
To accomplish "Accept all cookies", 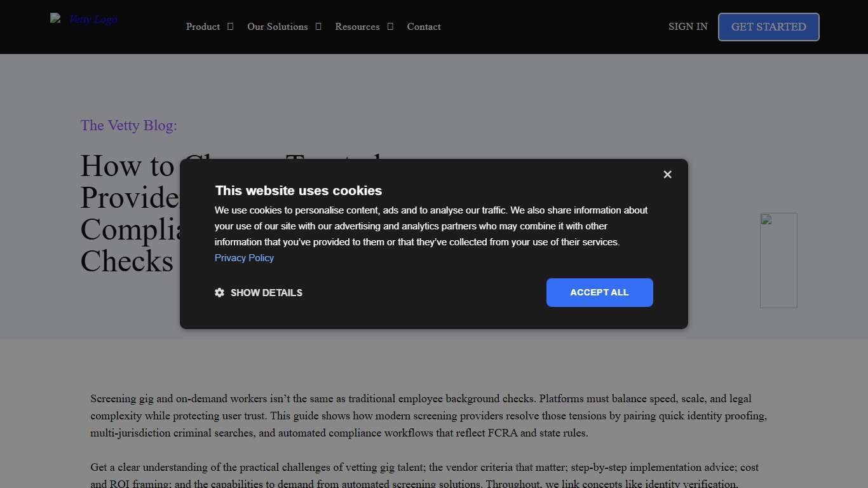I will pos(599,292).
